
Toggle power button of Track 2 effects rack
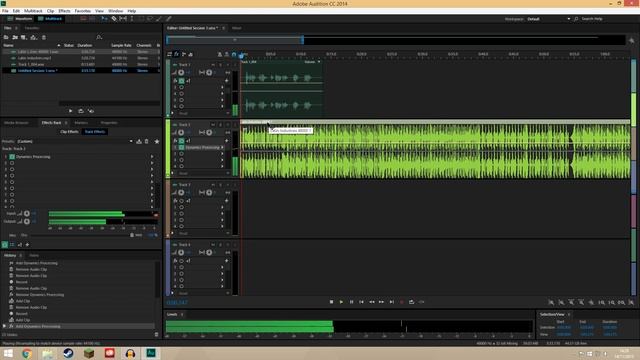tap(181, 141)
